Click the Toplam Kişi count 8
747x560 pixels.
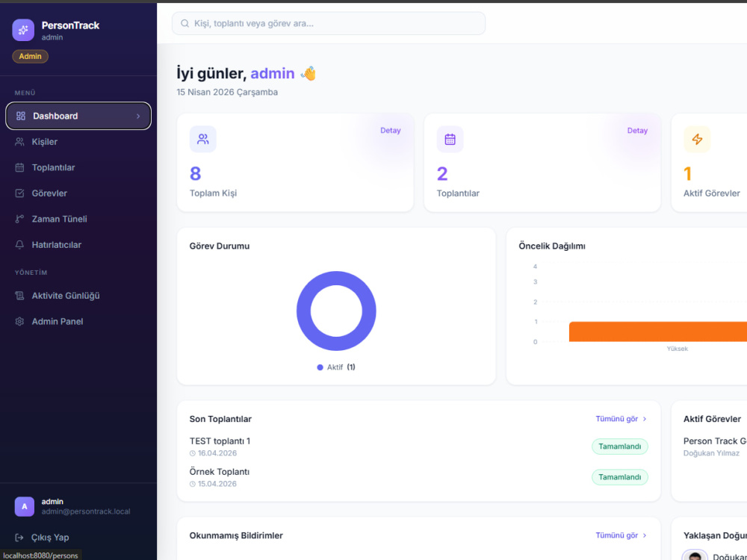(195, 174)
